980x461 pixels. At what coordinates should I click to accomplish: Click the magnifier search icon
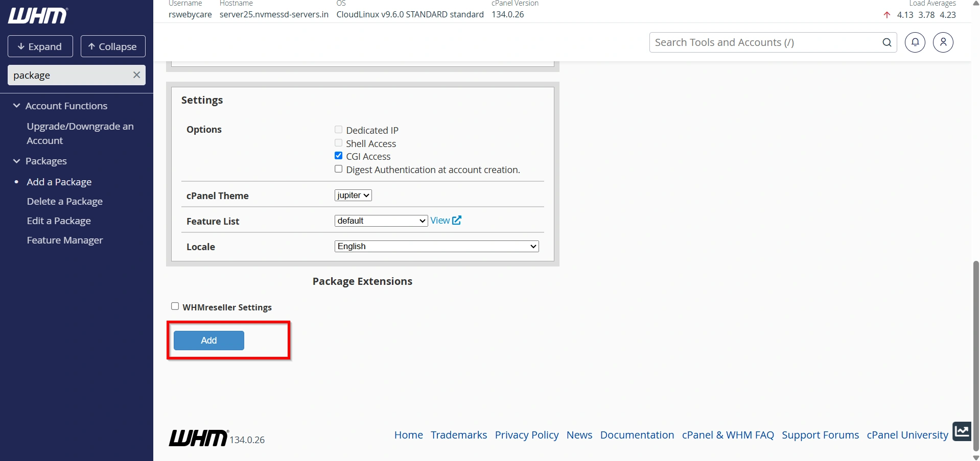887,42
